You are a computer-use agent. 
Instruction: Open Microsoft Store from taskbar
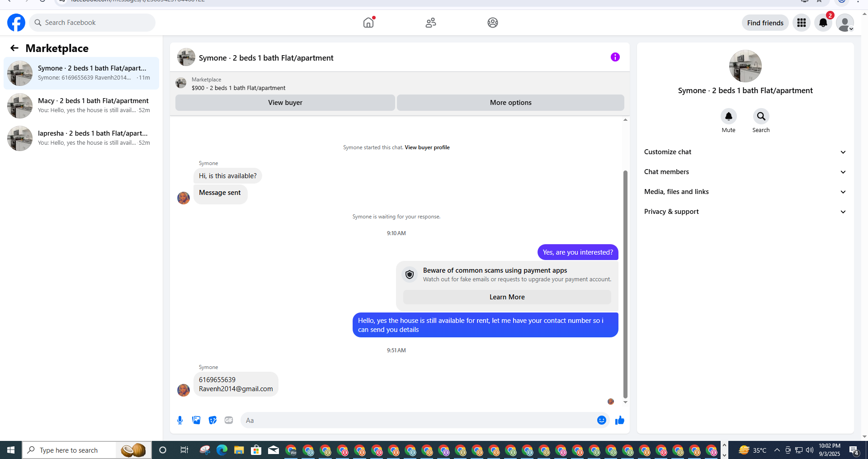click(x=256, y=450)
